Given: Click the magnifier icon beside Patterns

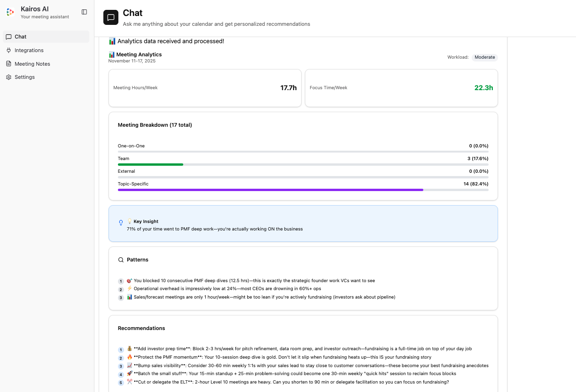Looking at the screenshot, I should coord(121,260).
